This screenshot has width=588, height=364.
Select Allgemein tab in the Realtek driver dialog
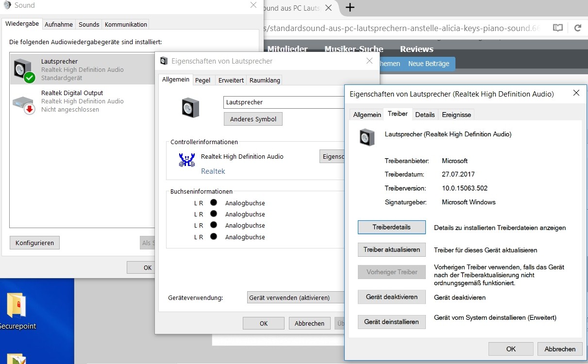pos(367,115)
